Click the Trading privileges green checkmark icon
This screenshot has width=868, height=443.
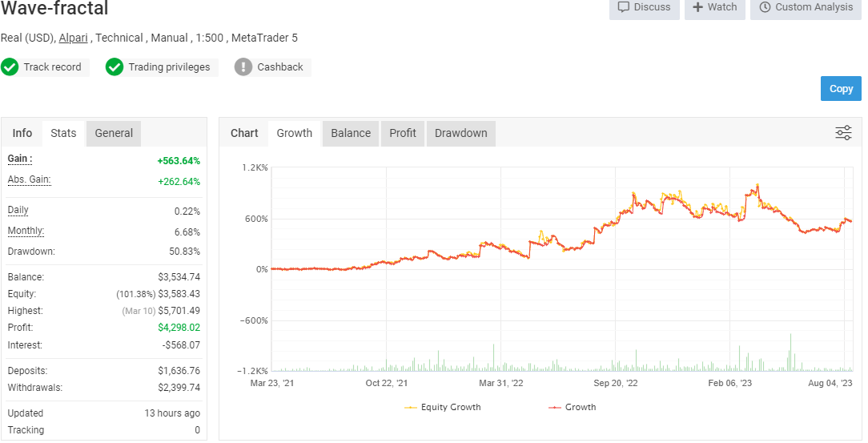click(x=114, y=67)
